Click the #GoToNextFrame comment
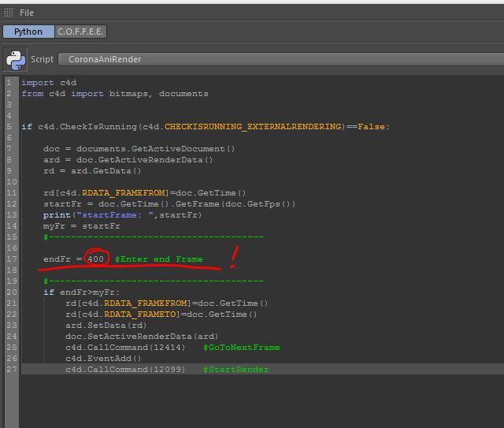This screenshot has height=428, width=504. click(241, 348)
